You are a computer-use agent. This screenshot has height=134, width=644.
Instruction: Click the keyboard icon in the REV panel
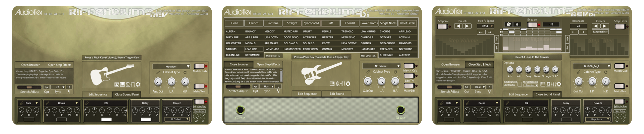[122, 84]
